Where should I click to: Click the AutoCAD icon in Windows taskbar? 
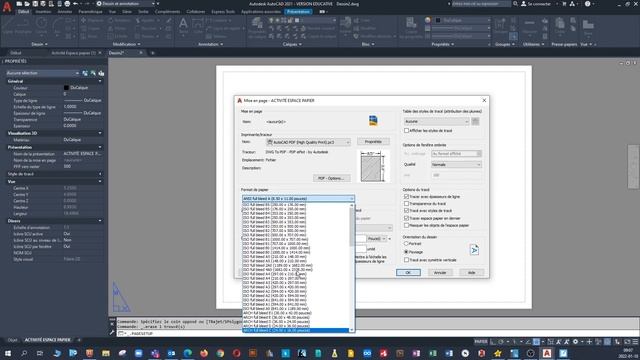pos(547,353)
